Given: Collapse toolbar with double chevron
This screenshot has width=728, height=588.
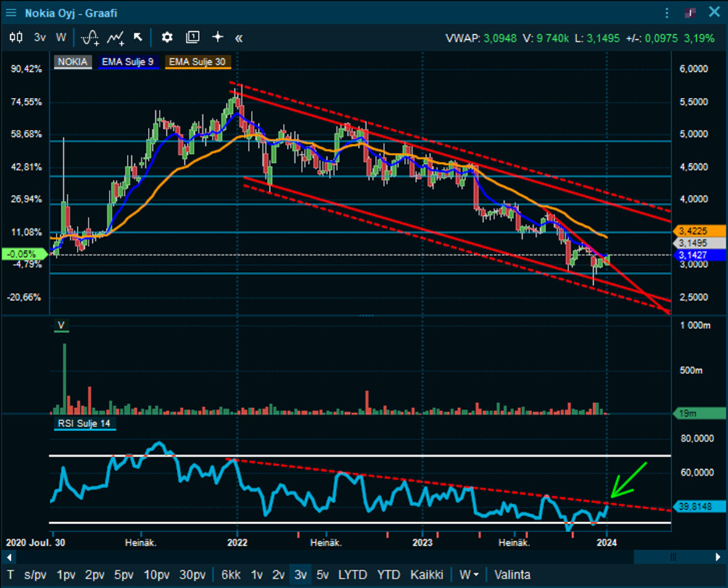Looking at the screenshot, I should coord(239,38).
